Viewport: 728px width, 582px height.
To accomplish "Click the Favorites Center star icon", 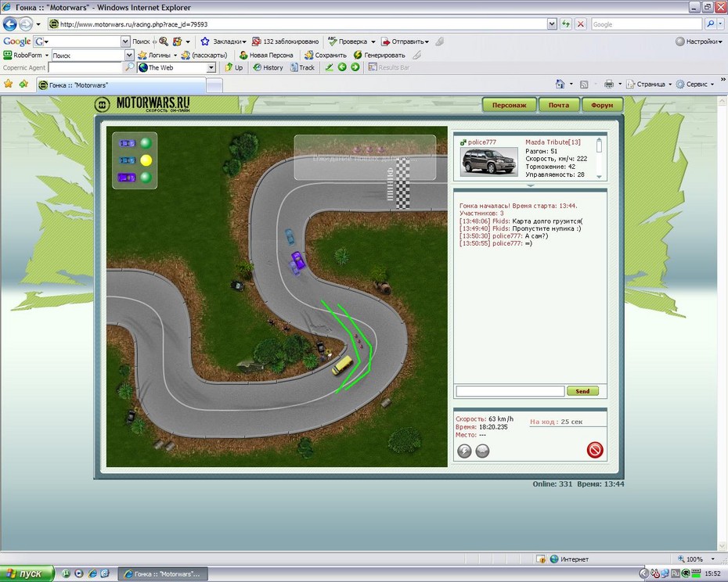I will point(9,84).
